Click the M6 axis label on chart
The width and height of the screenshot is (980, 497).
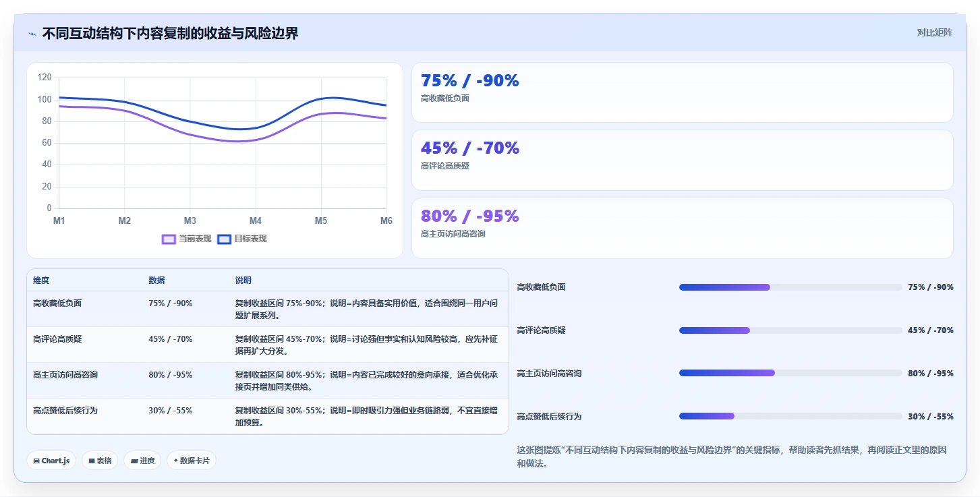click(386, 221)
